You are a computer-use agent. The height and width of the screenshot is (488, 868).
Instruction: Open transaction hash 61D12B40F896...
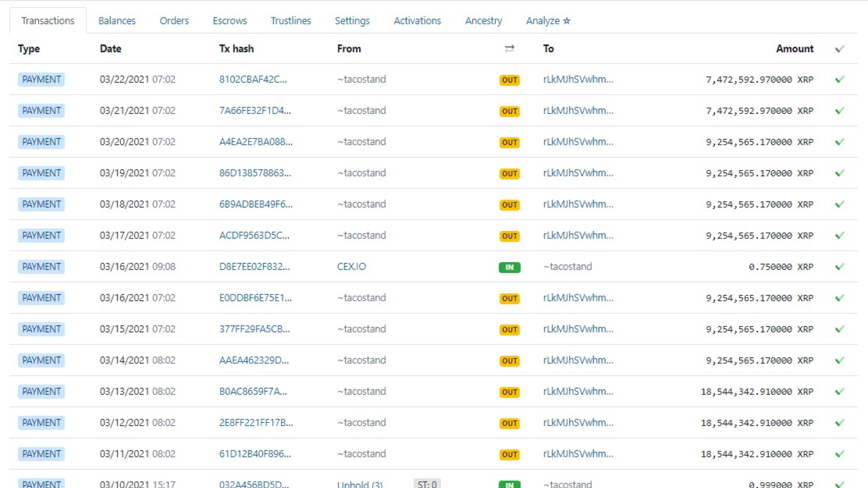(255, 454)
